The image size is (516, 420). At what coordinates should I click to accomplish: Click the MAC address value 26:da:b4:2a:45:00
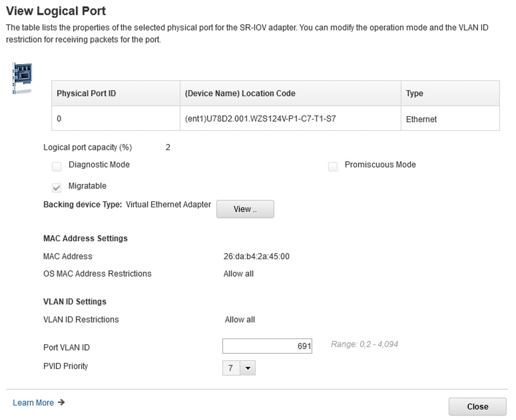[x=256, y=256]
